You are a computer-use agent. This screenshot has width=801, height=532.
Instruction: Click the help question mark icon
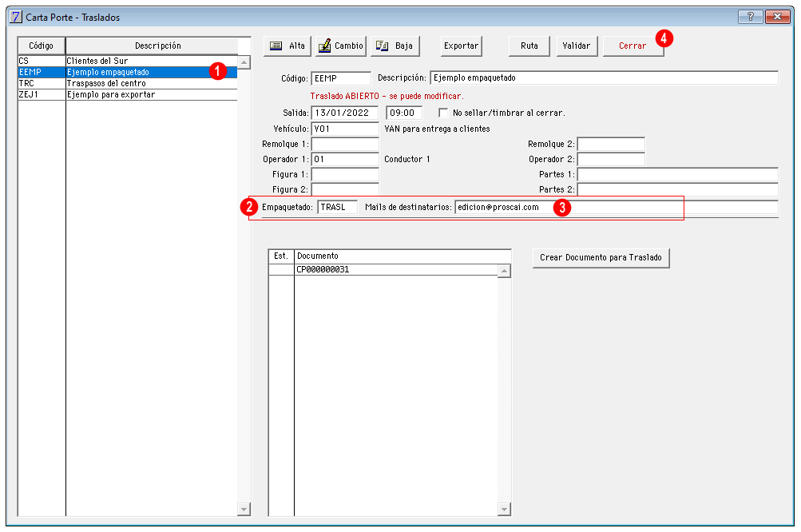751,17
